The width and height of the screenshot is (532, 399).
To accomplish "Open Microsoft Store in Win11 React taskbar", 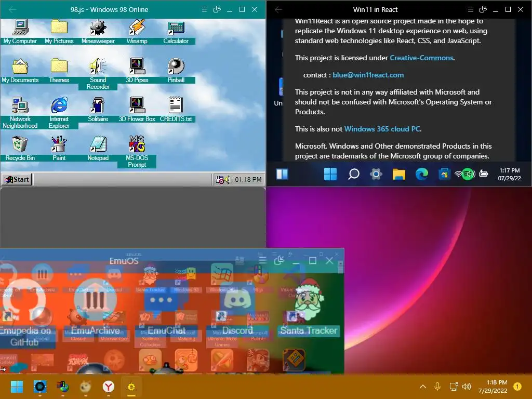I will pyautogui.click(x=444, y=174).
